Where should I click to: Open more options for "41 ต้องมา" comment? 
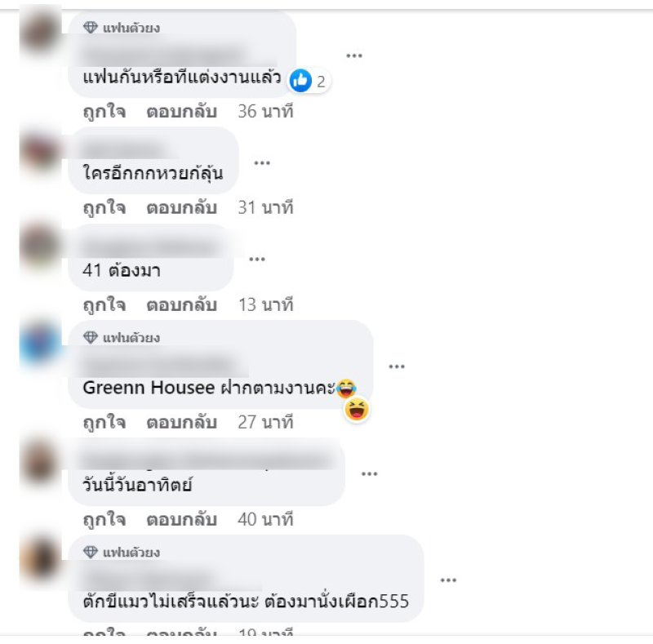pos(257,259)
